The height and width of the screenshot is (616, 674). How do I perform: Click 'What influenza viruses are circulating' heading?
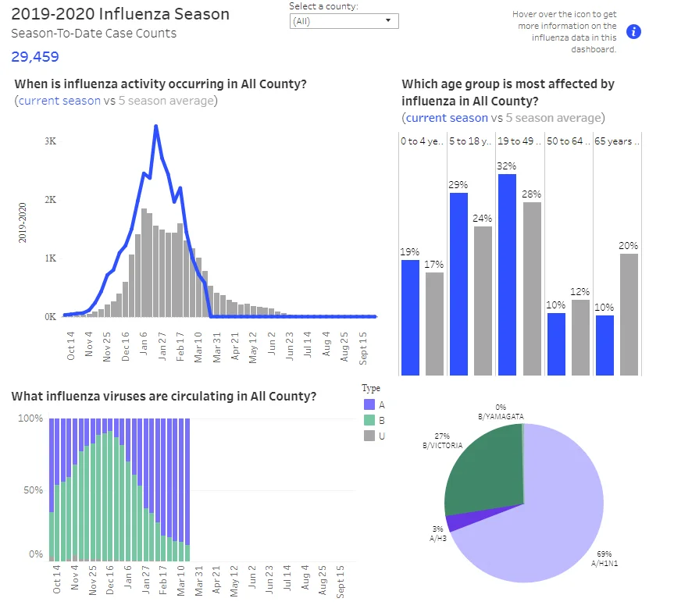[x=164, y=396]
